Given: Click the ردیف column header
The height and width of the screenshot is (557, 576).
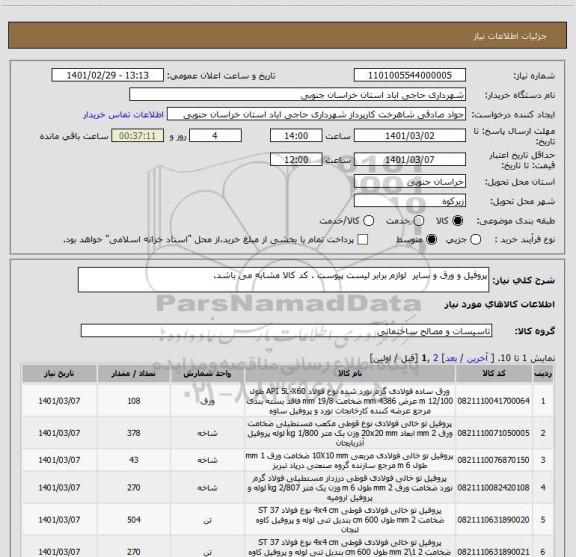Looking at the screenshot, I should (543, 374).
